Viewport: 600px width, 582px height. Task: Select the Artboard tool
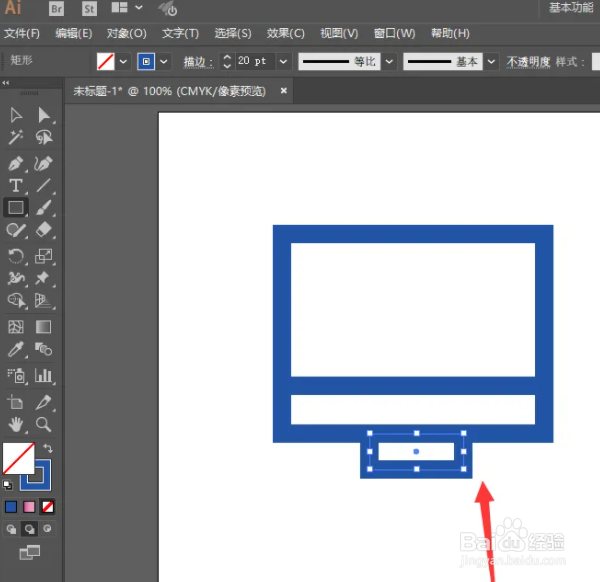pyautogui.click(x=16, y=402)
